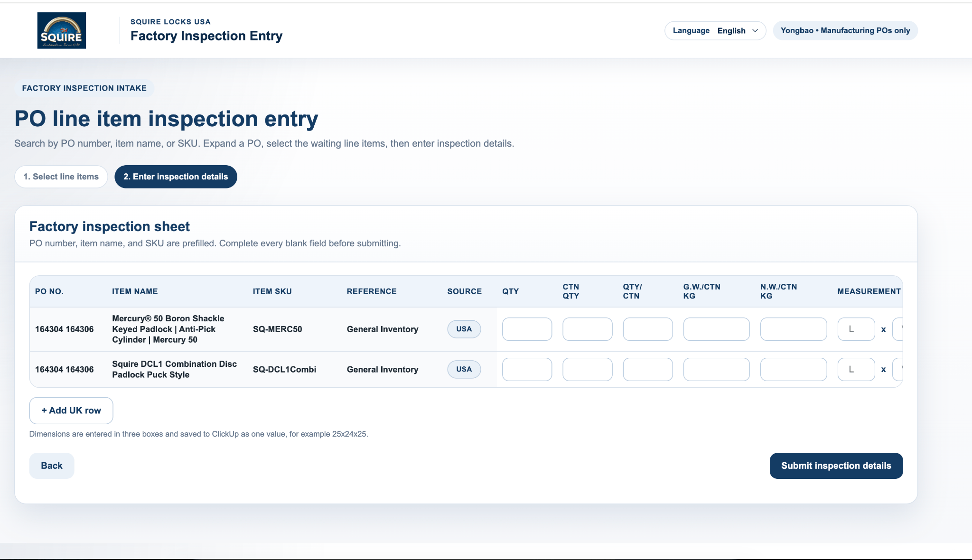Viewport: 972px width, 560px height.
Task: Click Squire DCL1 Combination Disc Padlock item name
Action: tap(174, 369)
